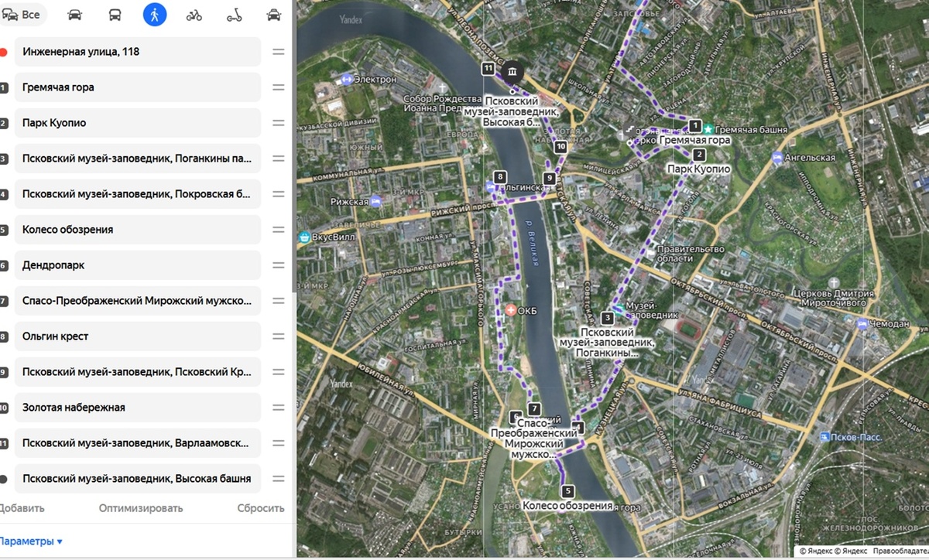Switch to car route mode
The image size is (929, 560).
coord(75,15)
